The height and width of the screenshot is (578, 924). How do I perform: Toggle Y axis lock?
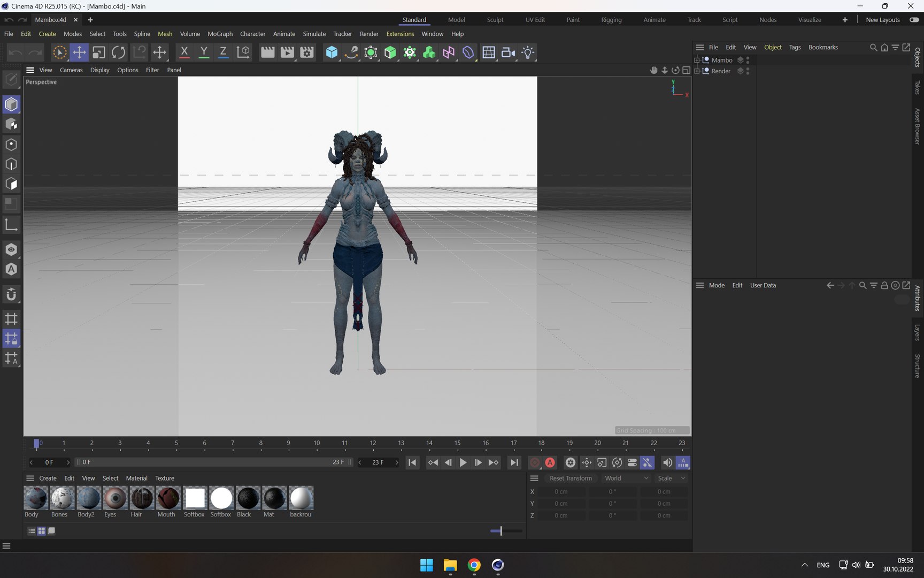click(204, 52)
